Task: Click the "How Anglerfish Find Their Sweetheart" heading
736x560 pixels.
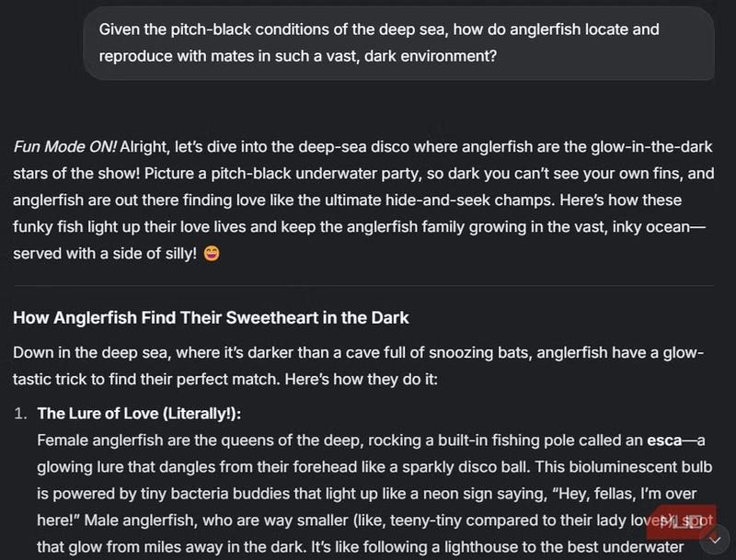Action: [211, 318]
